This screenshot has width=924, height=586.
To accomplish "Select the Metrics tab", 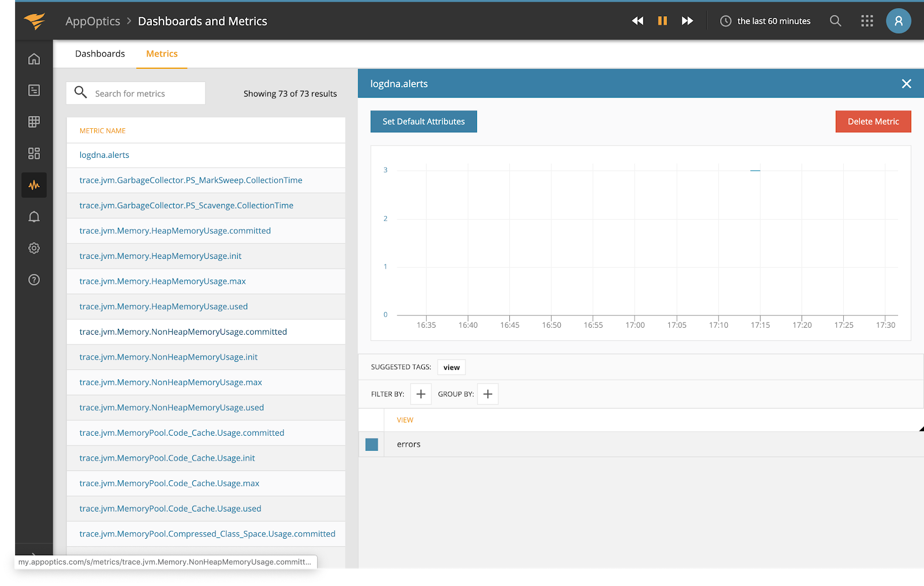I will [x=162, y=54].
